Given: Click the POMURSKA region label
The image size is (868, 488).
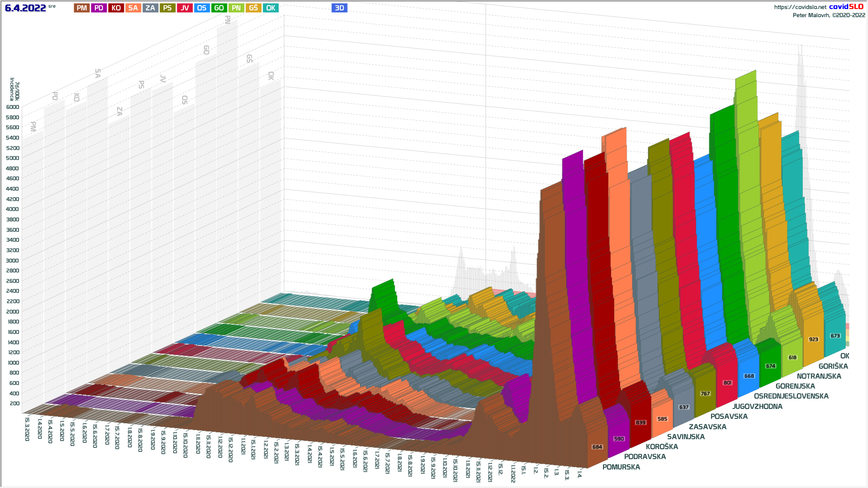Looking at the screenshot, I should pos(621,467).
